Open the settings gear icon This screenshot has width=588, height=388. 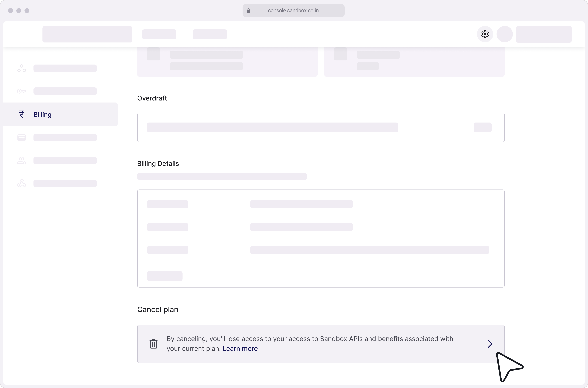(x=485, y=34)
